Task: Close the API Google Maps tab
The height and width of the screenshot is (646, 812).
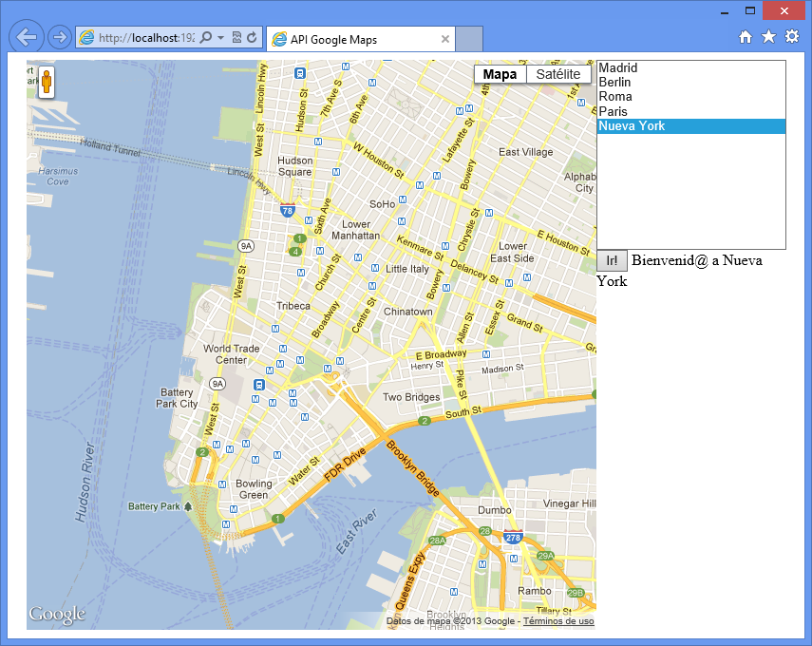Action: pos(444,39)
